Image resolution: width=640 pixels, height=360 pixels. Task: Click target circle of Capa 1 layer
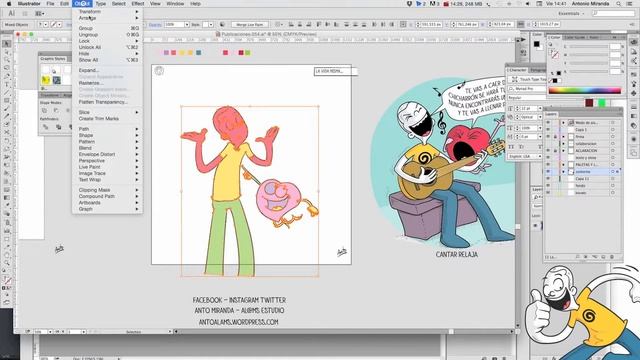pyautogui.click(x=613, y=130)
